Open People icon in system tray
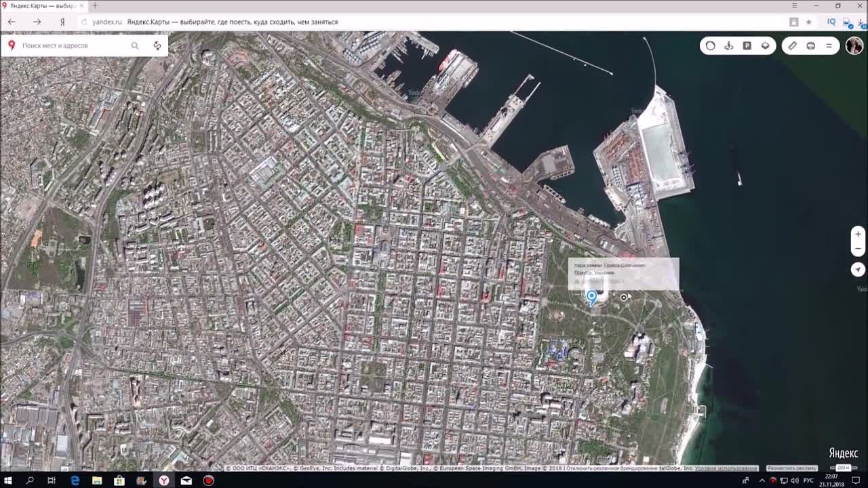Screen dimensions: 868x488 pos(745,481)
